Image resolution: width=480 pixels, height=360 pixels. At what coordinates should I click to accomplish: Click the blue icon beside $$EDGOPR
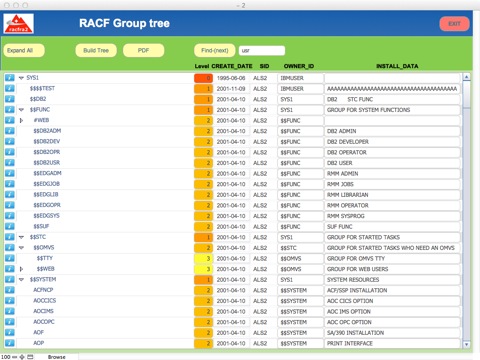(x=10, y=205)
